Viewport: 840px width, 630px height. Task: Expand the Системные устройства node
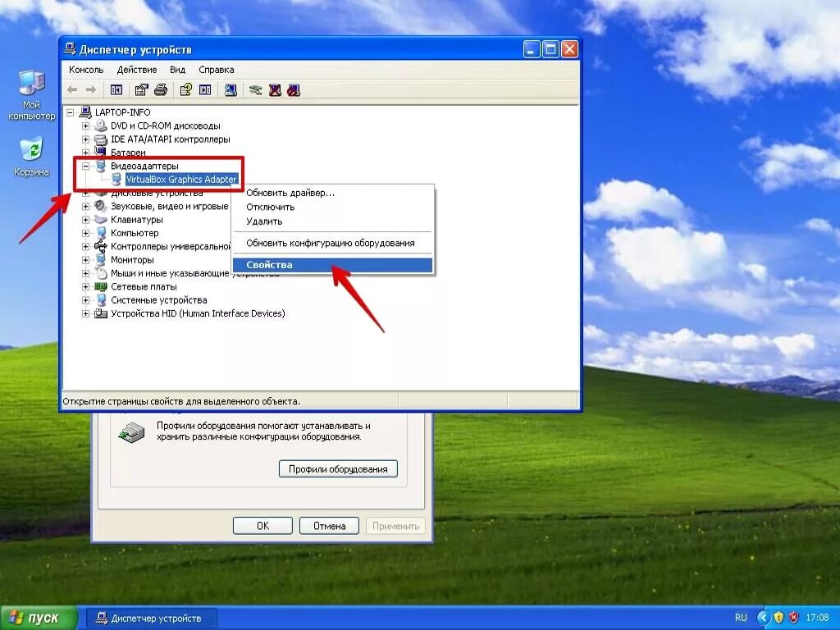(x=85, y=300)
